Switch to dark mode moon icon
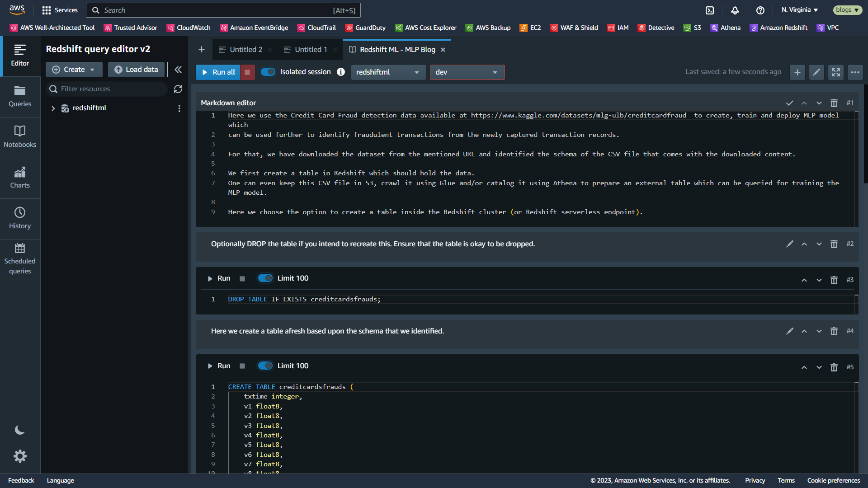868x488 pixels. (x=20, y=430)
